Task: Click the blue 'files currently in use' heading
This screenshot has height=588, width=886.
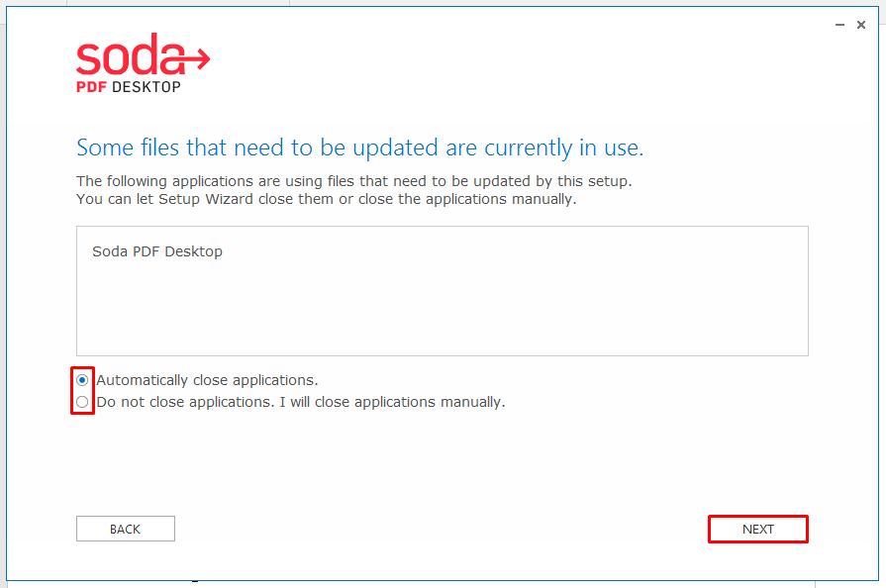Action: pos(360,147)
